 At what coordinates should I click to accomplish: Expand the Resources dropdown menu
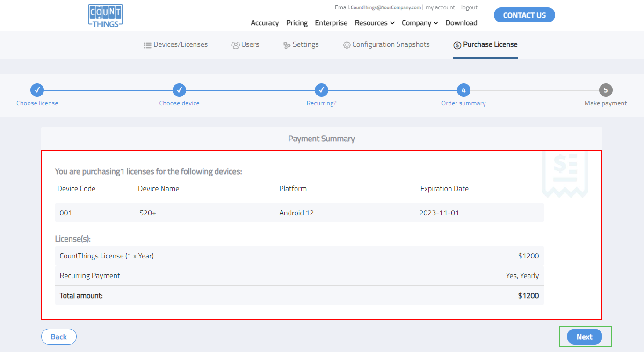[x=375, y=23]
